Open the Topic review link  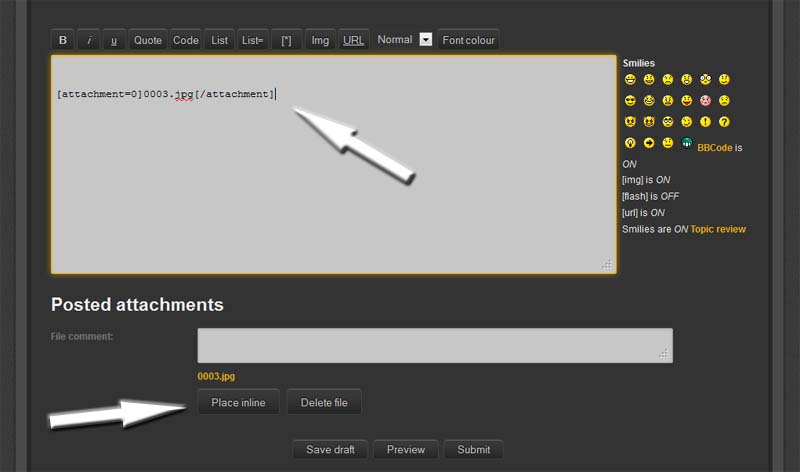[718, 229]
